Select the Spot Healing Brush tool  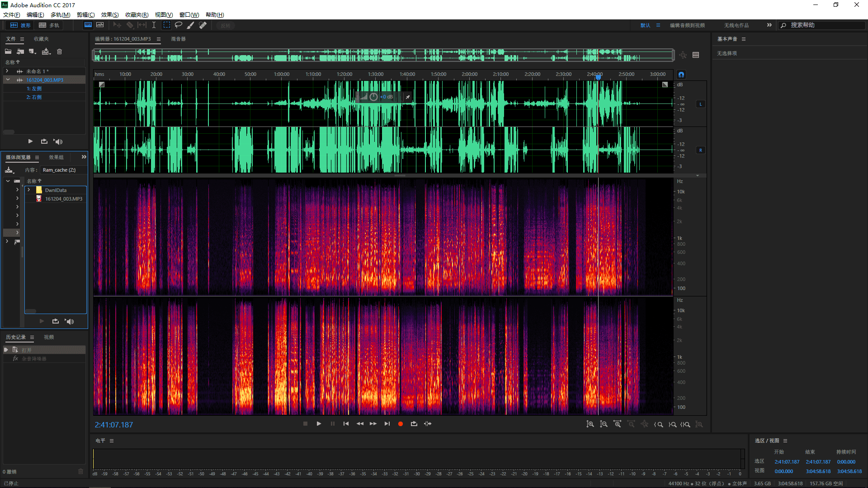click(x=203, y=25)
